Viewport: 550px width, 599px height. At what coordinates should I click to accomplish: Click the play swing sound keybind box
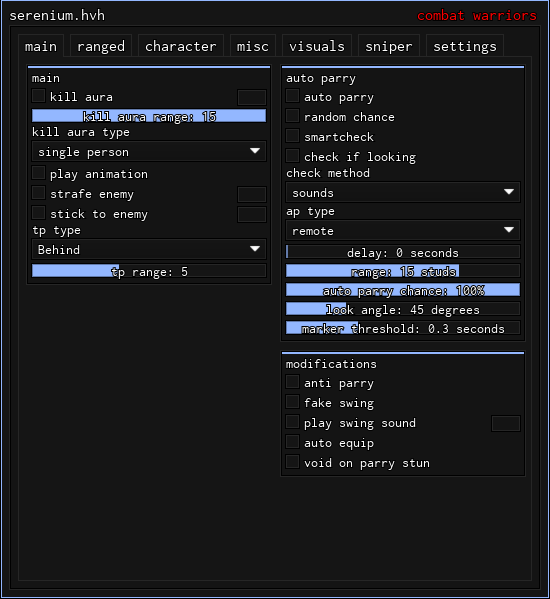(506, 424)
